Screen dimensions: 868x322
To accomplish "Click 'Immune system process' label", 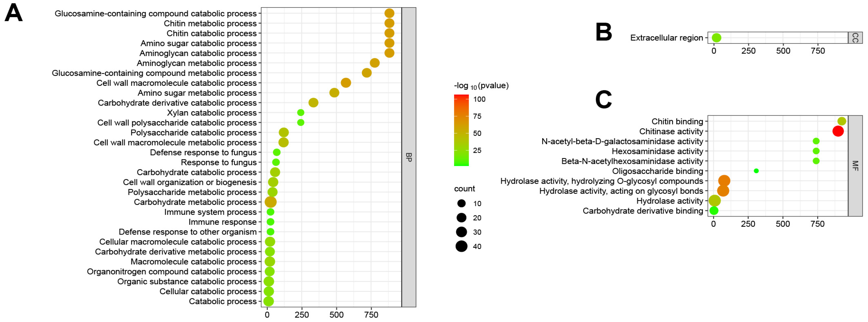I will click(211, 212).
